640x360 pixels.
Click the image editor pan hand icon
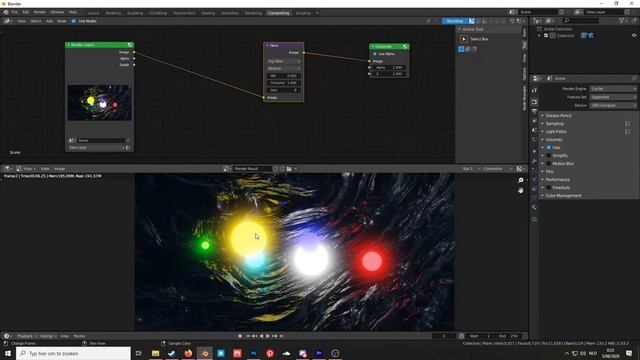(x=521, y=190)
